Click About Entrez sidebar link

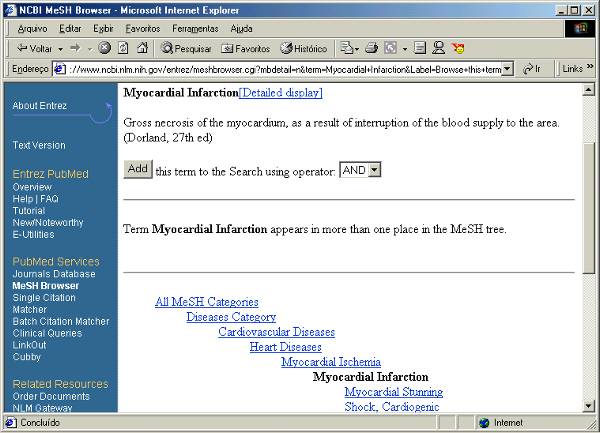coord(39,106)
